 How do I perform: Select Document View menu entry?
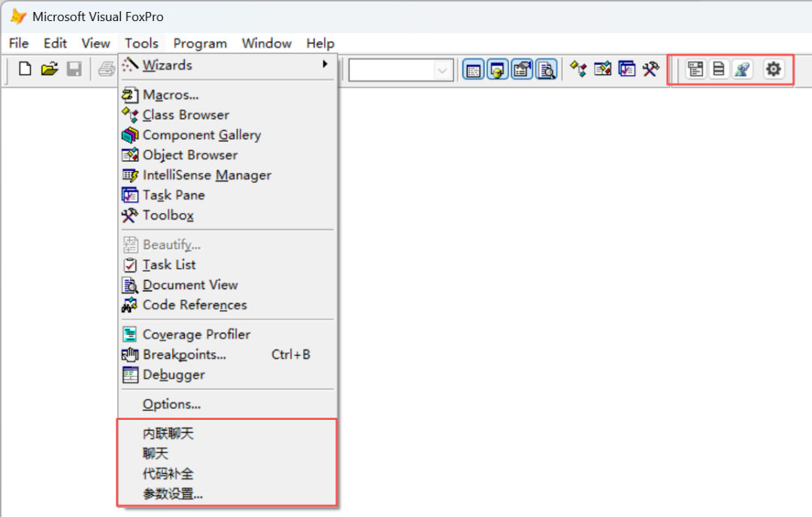pyautogui.click(x=228, y=285)
